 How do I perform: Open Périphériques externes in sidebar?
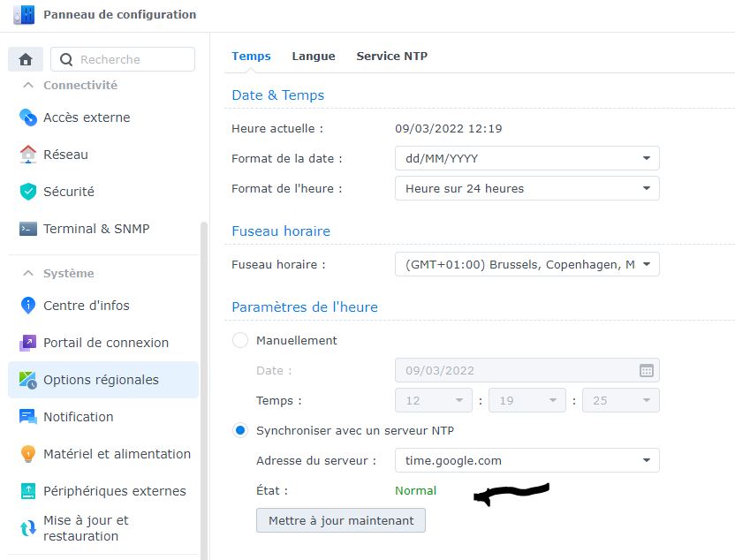tap(103, 490)
